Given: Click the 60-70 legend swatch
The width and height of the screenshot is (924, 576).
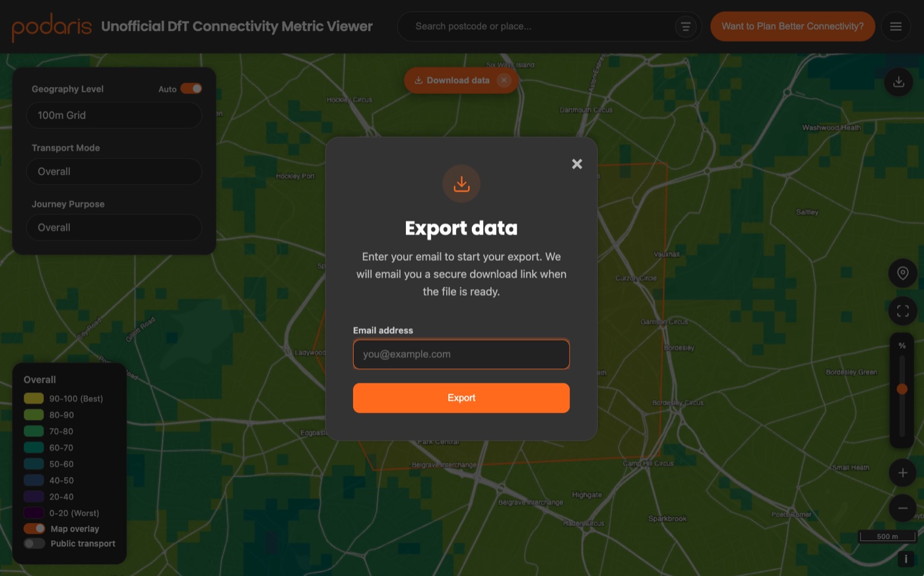Looking at the screenshot, I should (34, 447).
